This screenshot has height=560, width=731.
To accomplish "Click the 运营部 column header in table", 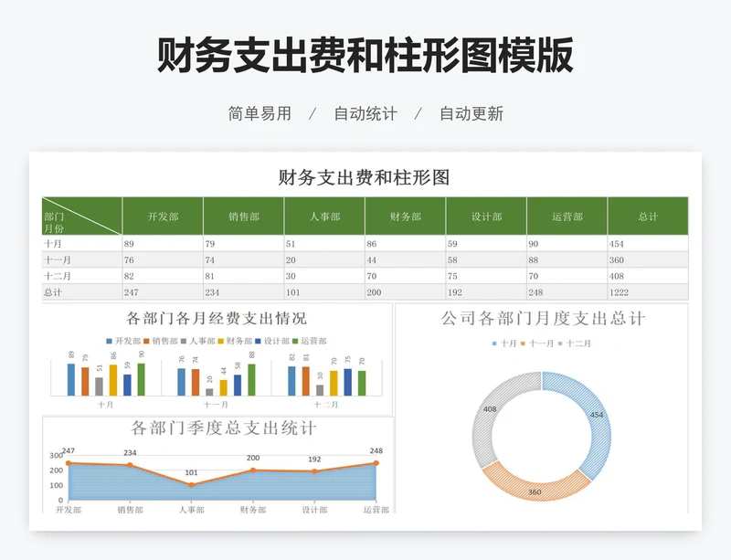I will 567,217.
